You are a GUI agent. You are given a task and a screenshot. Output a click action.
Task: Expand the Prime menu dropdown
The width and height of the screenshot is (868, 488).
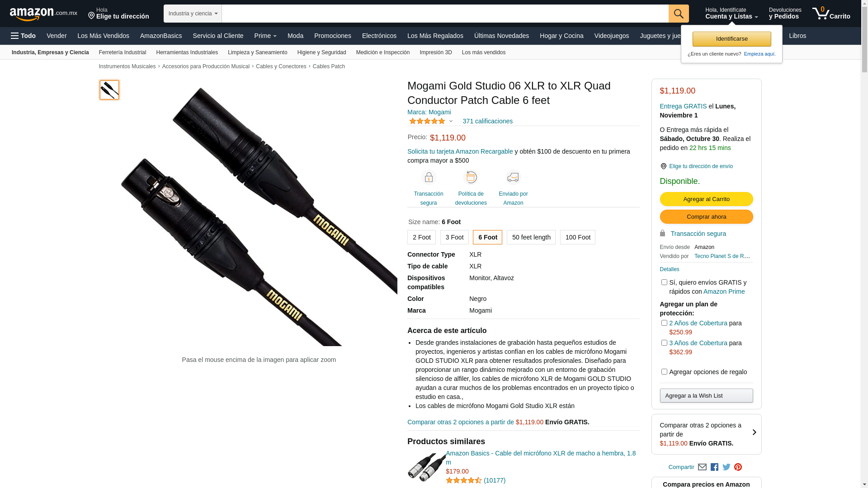265,36
